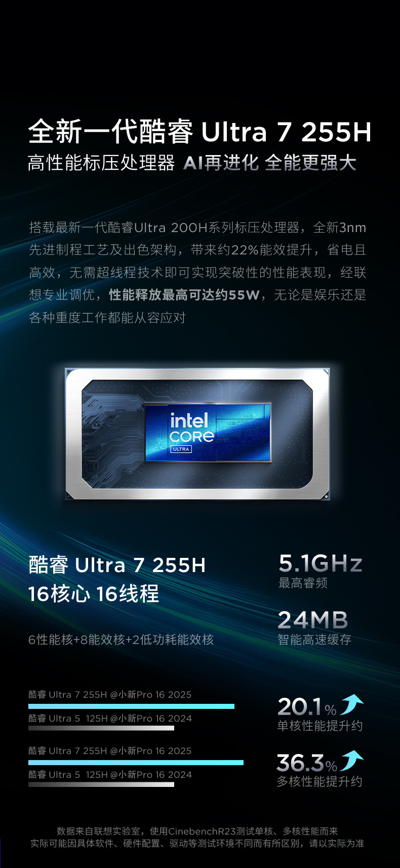Click the 16核心 16线程 heading
400x868 pixels.
coord(94,594)
